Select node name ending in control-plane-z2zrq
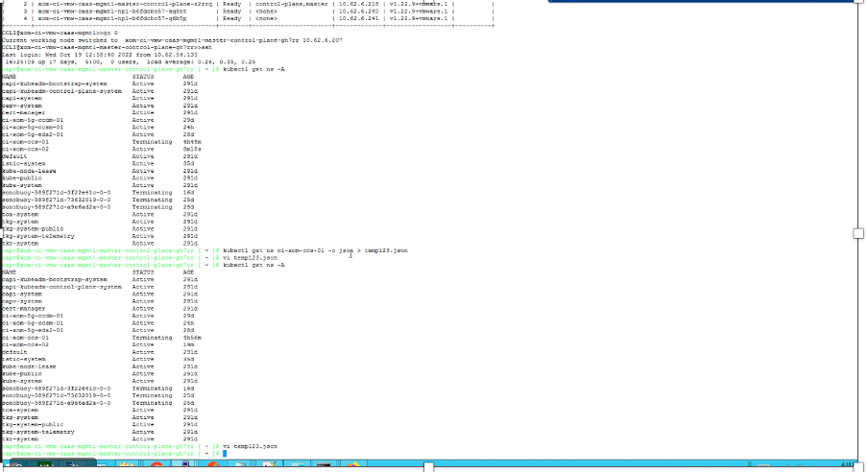868x472 pixels. pos(125,4)
